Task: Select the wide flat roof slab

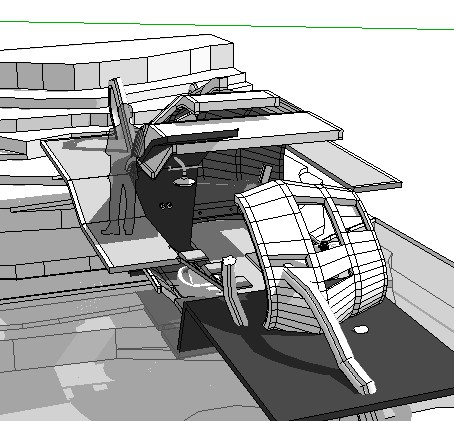Action: (247, 133)
